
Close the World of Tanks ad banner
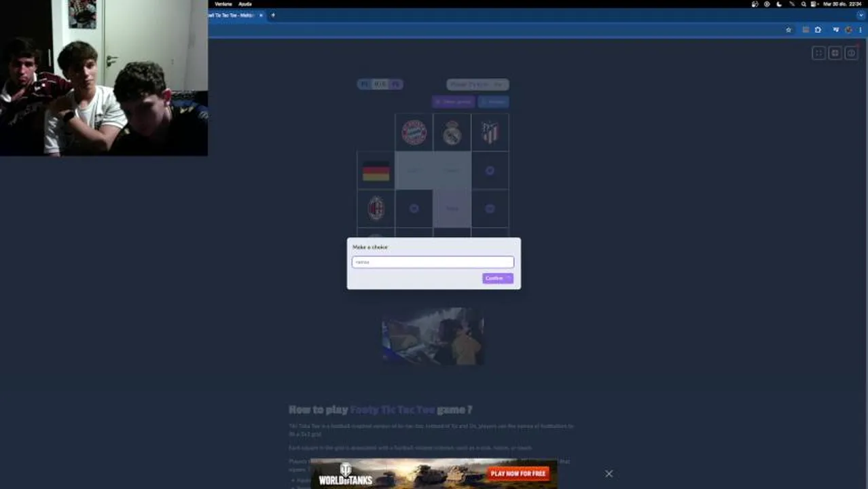609,473
